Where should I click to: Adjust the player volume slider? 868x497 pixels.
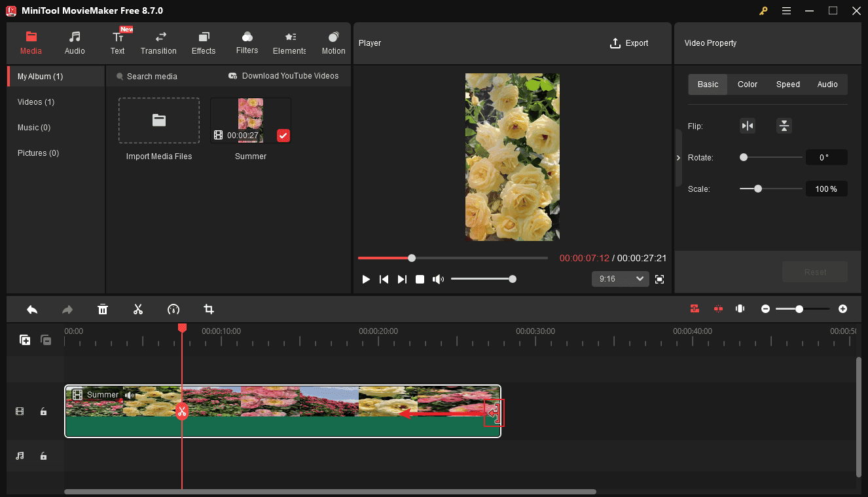pyautogui.click(x=483, y=279)
